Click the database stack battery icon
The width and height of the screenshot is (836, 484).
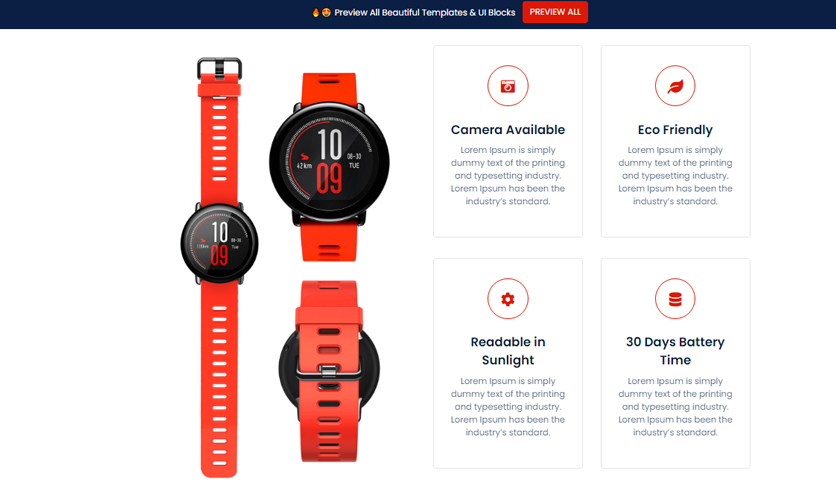(x=675, y=299)
